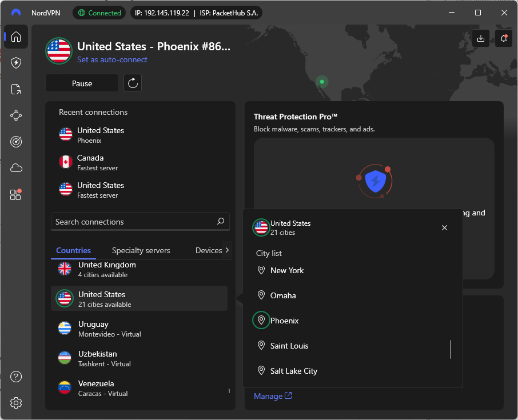Switch to the Countries tab

(73, 251)
